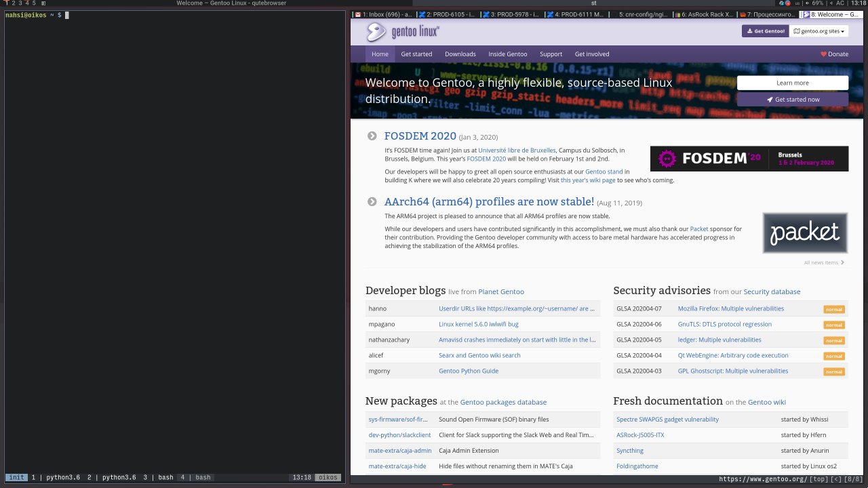Open the Home navigation tab

pyautogui.click(x=380, y=54)
